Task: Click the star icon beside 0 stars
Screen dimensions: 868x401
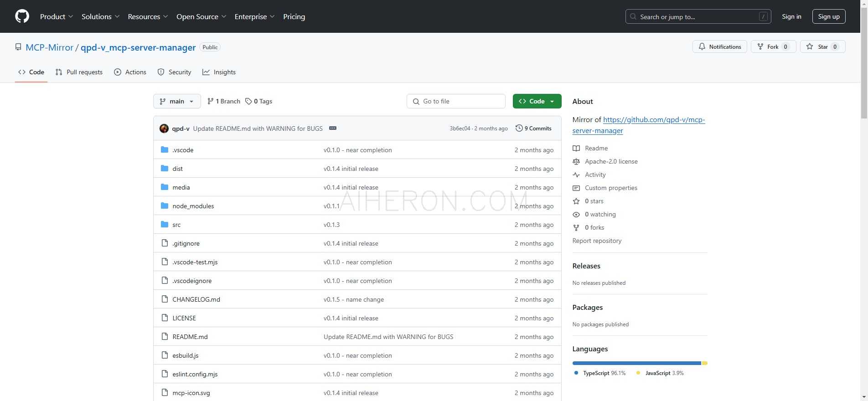Action: click(x=576, y=201)
